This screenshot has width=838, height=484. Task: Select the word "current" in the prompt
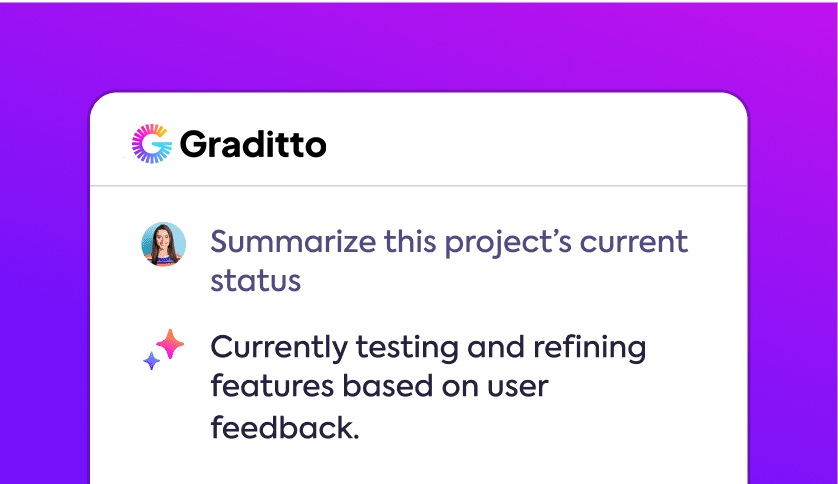point(634,242)
